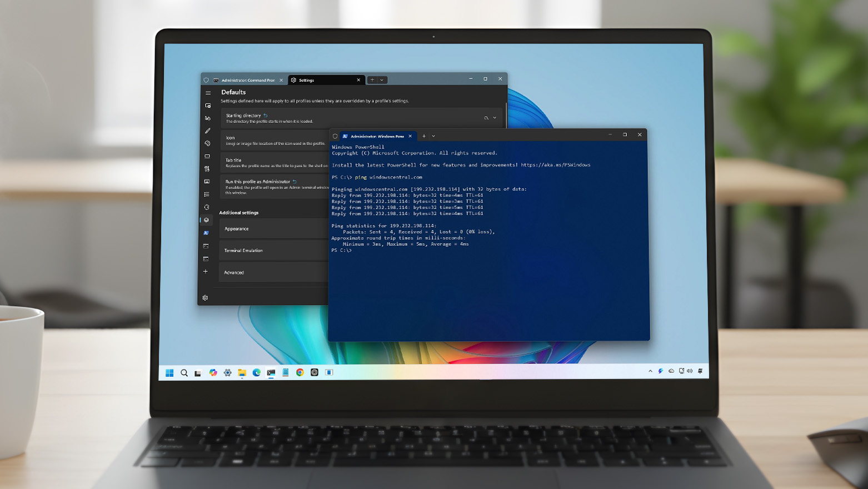The image size is (868, 489).
Task: Launch Copilot from the taskbar
Action: pos(213,373)
